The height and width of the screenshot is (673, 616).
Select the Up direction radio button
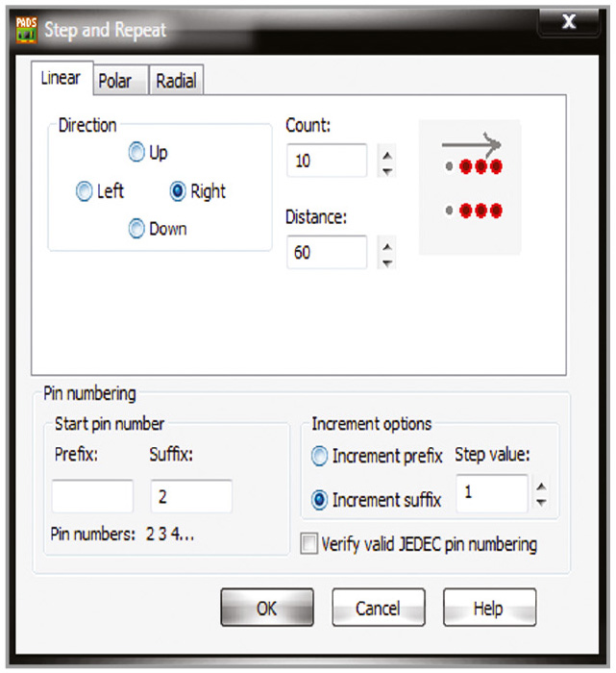pyautogui.click(x=137, y=153)
